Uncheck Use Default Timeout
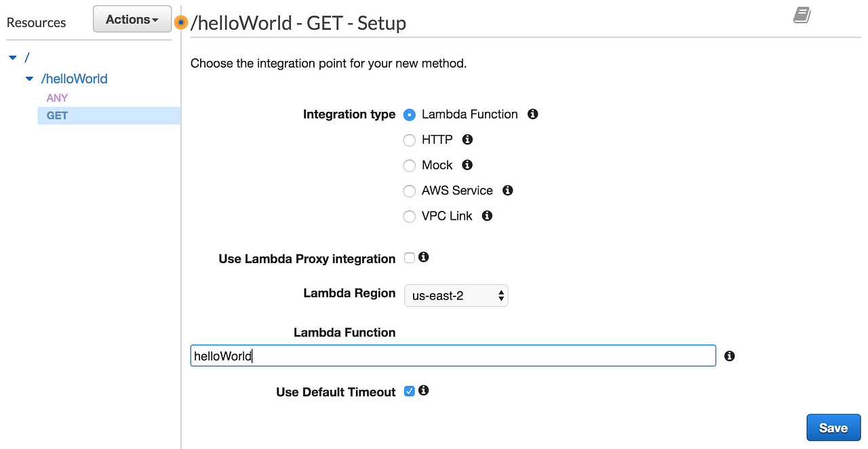 (409, 391)
